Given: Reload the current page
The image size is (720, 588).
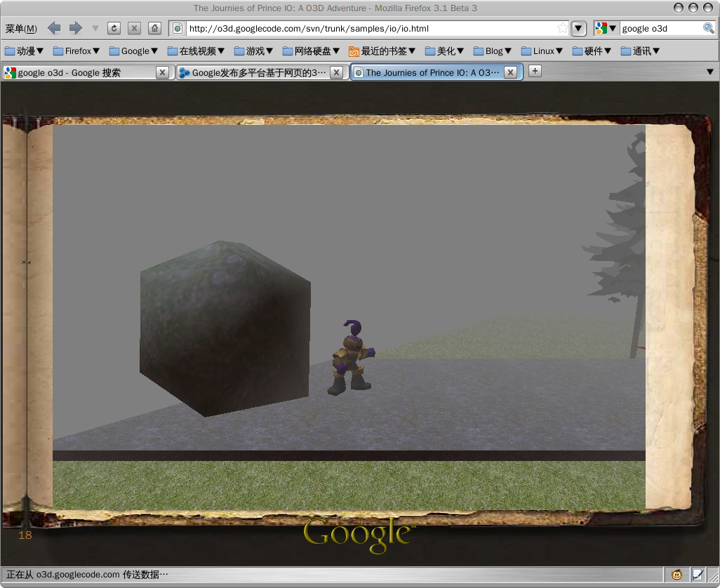Looking at the screenshot, I should pos(114,29).
